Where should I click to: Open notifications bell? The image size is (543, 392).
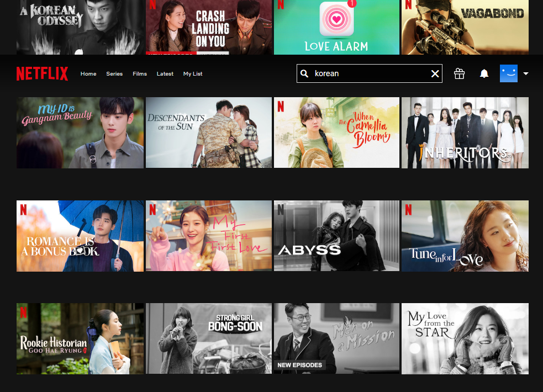coord(484,73)
